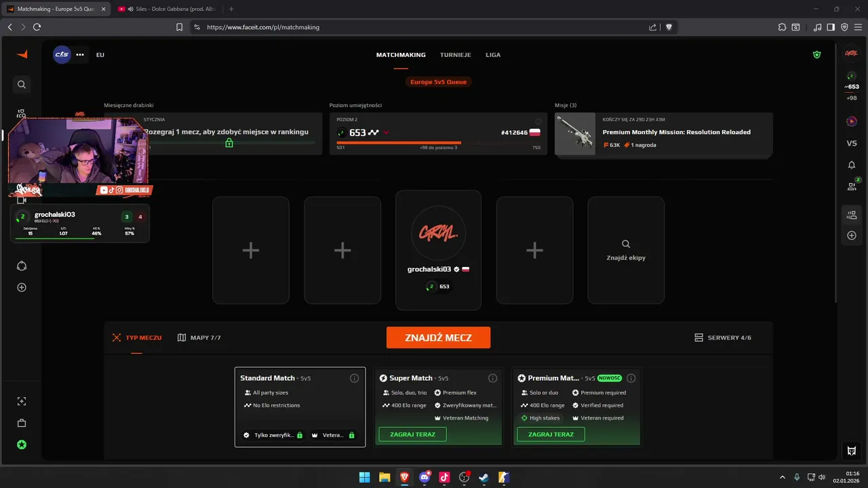Open Discord from the taskbar
This screenshot has width=868, height=488.
tap(425, 477)
